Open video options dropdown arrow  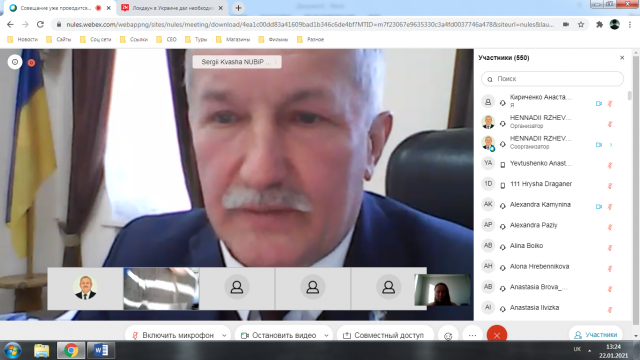coord(327,336)
